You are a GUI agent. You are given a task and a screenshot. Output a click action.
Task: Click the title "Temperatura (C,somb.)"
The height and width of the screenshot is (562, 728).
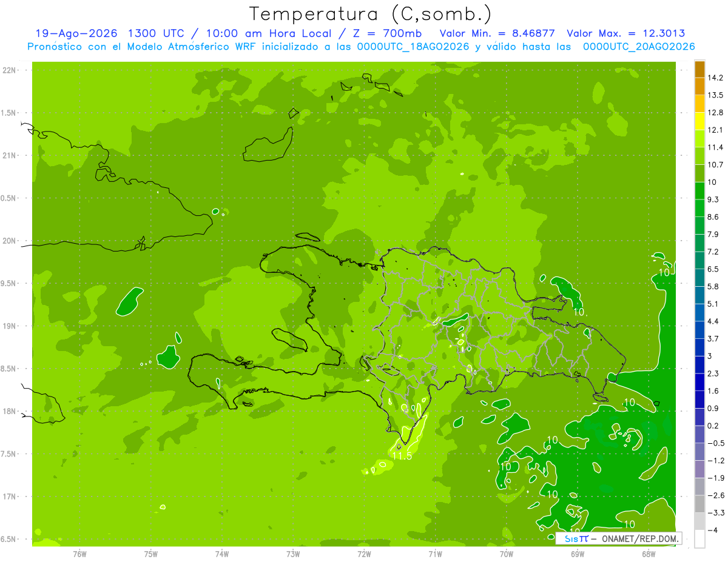[x=371, y=14]
